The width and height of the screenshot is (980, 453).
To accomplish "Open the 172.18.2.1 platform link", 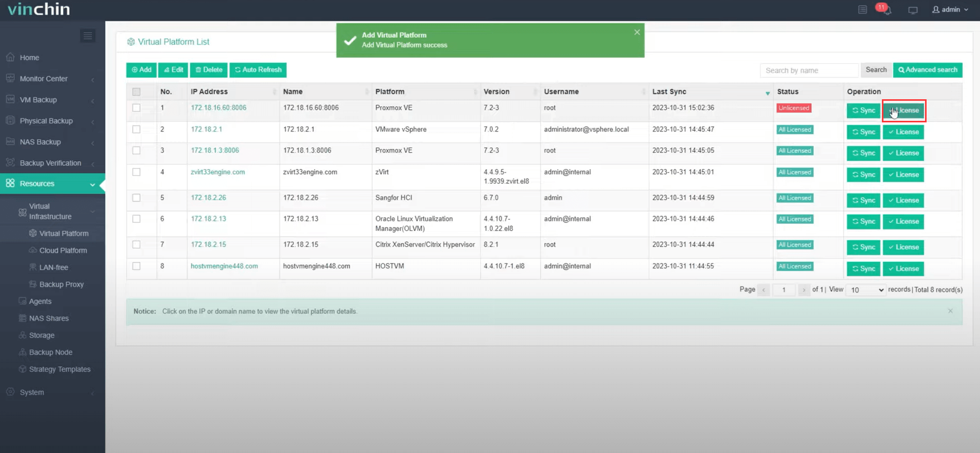I will 206,129.
